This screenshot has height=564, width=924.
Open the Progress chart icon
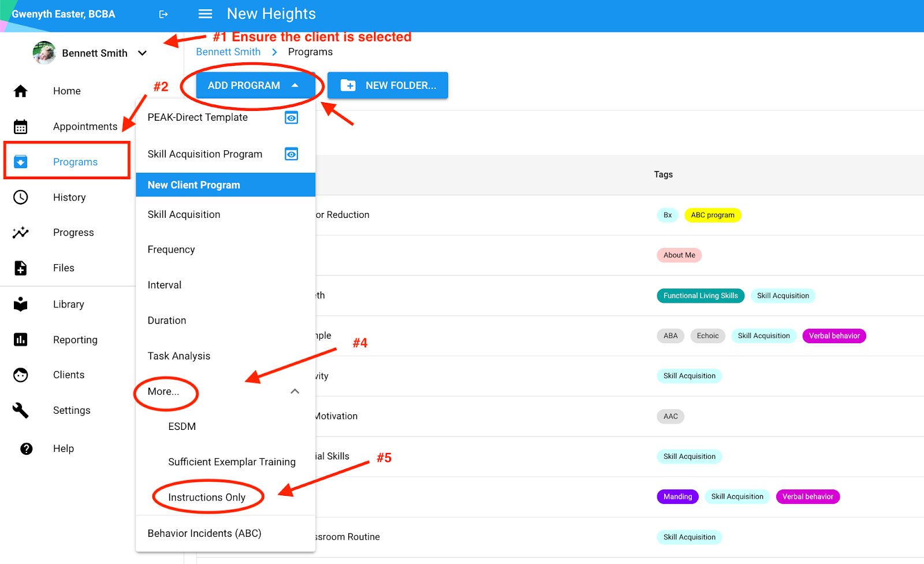(x=21, y=232)
